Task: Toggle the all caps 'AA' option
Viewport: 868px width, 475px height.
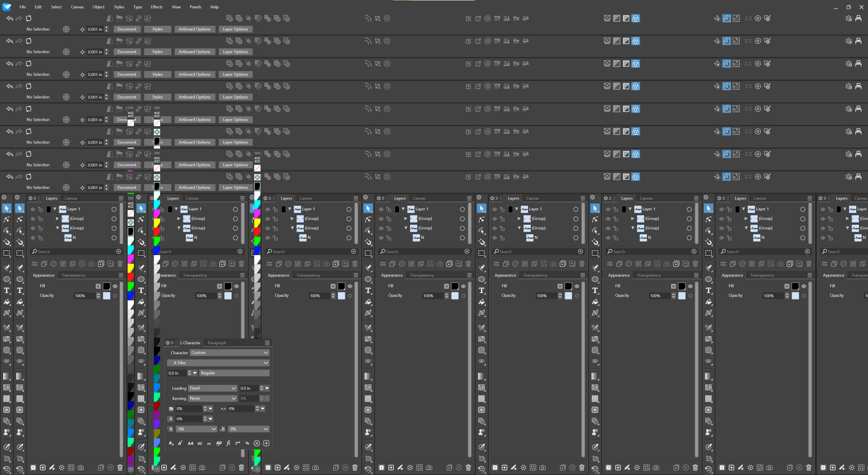Action: 190,443
